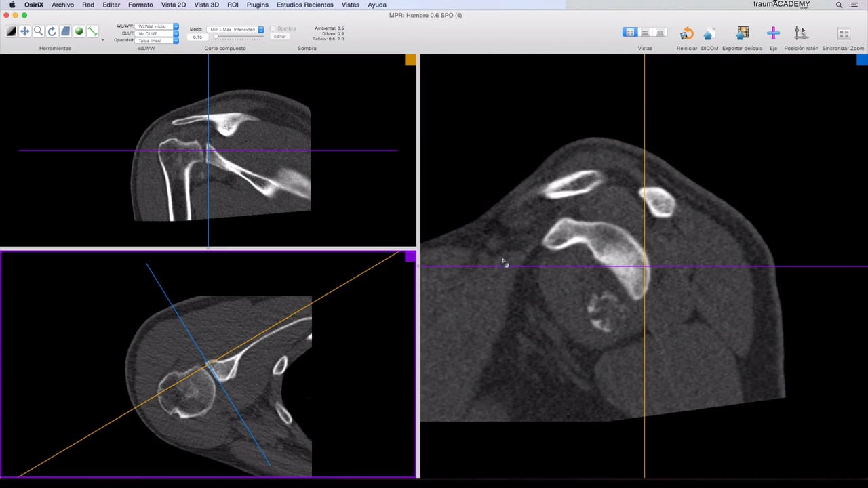Screen dimensions: 868x488
Task: Open Notification Center icon
Action: (x=854, y=5)
